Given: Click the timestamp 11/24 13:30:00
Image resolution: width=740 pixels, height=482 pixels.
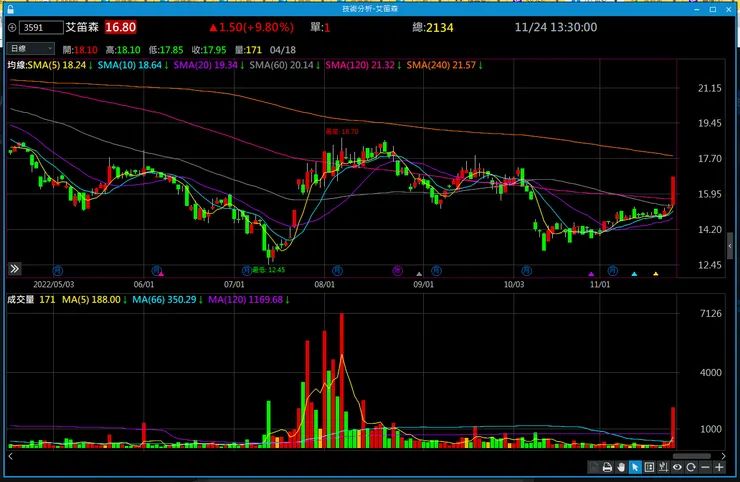Looking at the screenshot, I should tap(555, 27).
